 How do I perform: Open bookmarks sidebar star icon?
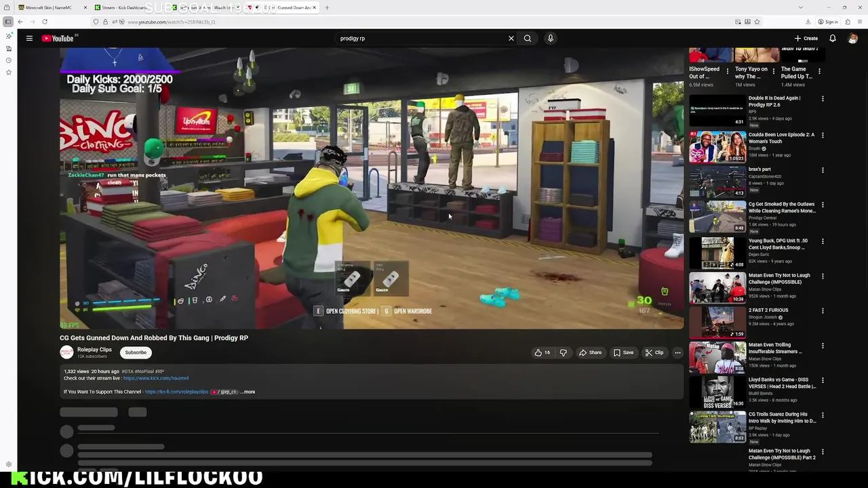(x=9, y=73)
